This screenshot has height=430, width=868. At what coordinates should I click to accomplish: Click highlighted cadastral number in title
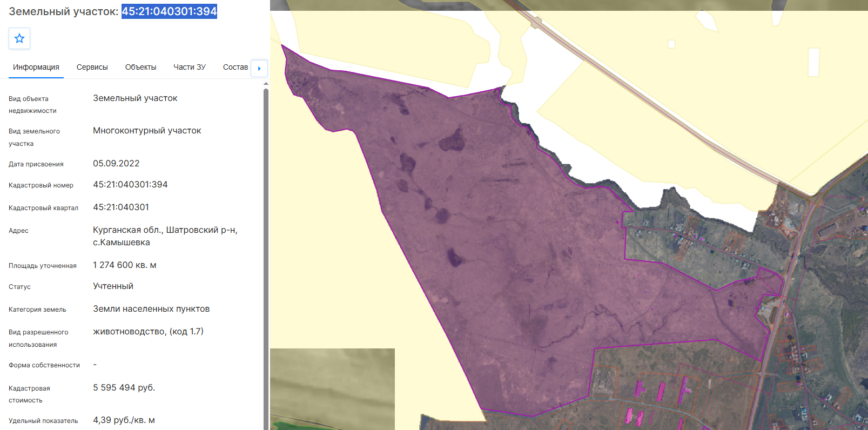click(x=169, y=11)
